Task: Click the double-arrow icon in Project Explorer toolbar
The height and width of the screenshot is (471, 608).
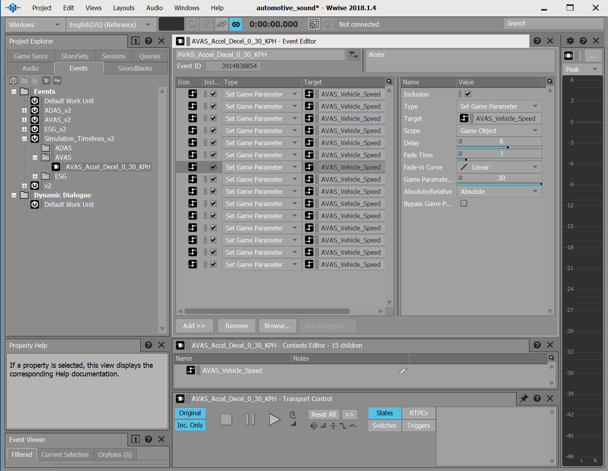Action: (x=57, y=81)
